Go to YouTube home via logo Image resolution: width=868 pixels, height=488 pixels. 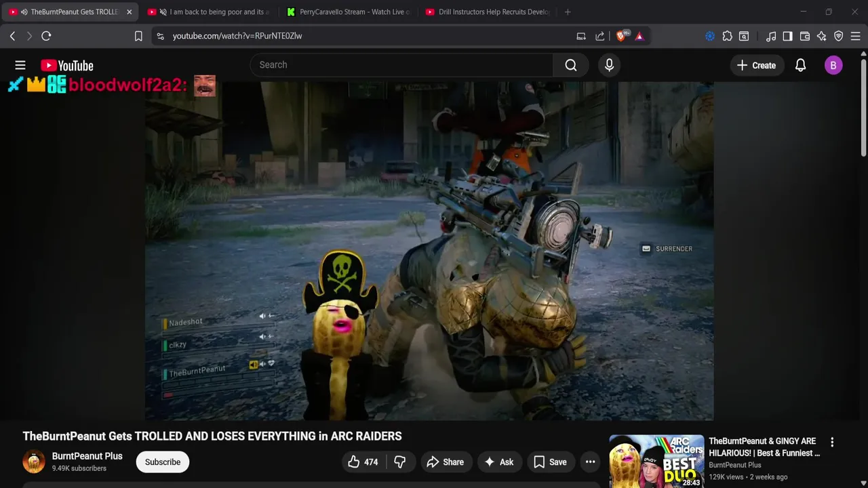click(66, 65)
